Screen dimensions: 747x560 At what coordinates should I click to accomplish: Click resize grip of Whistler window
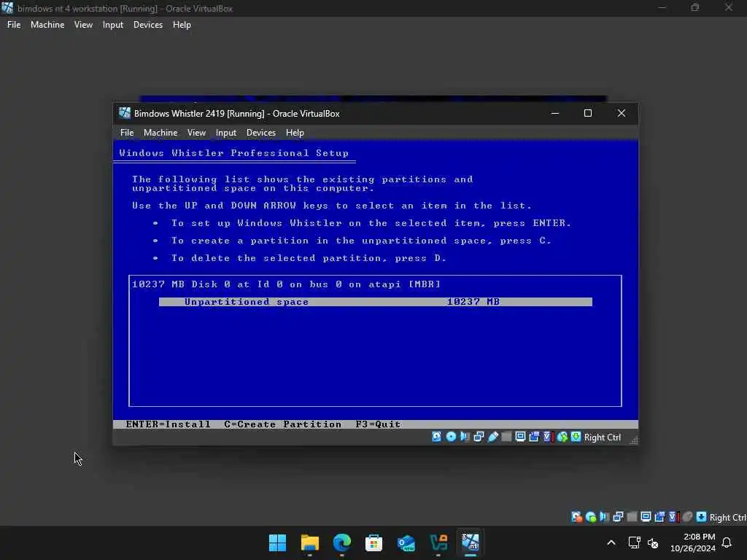click(634, 440)
